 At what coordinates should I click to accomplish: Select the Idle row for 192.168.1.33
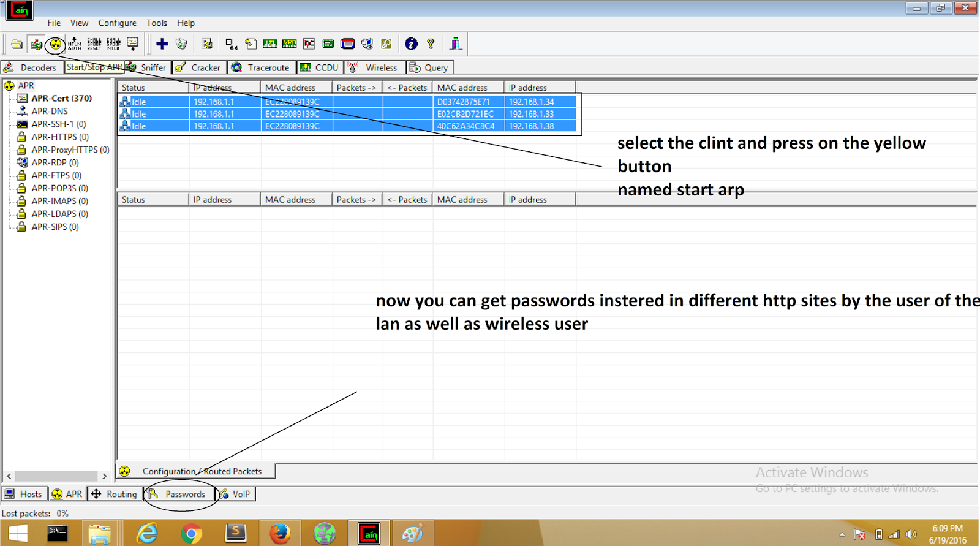[x=347, y=114]
